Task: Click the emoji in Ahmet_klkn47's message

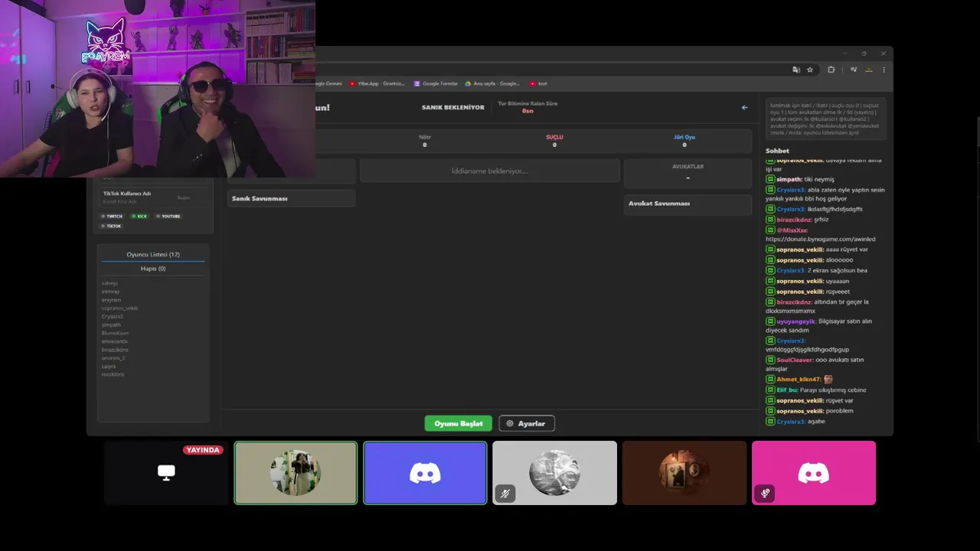Action: pos(828,379)
